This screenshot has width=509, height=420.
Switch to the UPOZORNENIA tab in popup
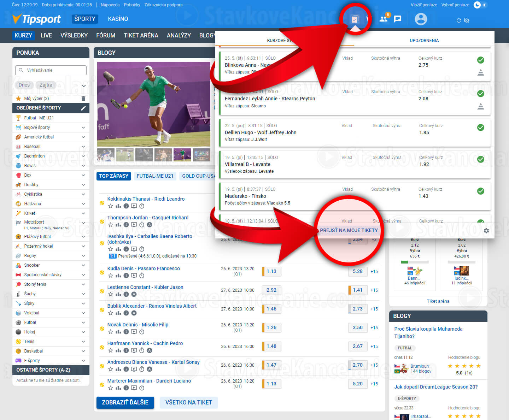pyautogui.click(x=424, y=41)
